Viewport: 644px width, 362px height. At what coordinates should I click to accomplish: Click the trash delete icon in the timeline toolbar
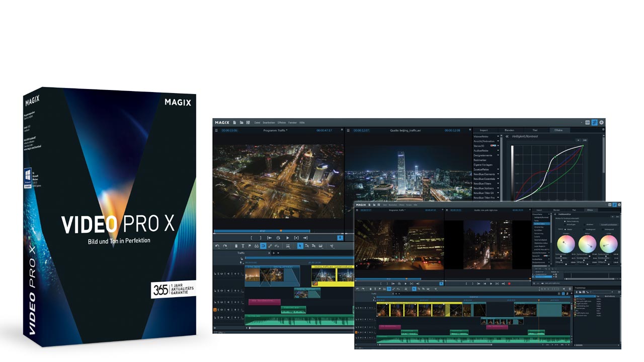tap(236, 246)
